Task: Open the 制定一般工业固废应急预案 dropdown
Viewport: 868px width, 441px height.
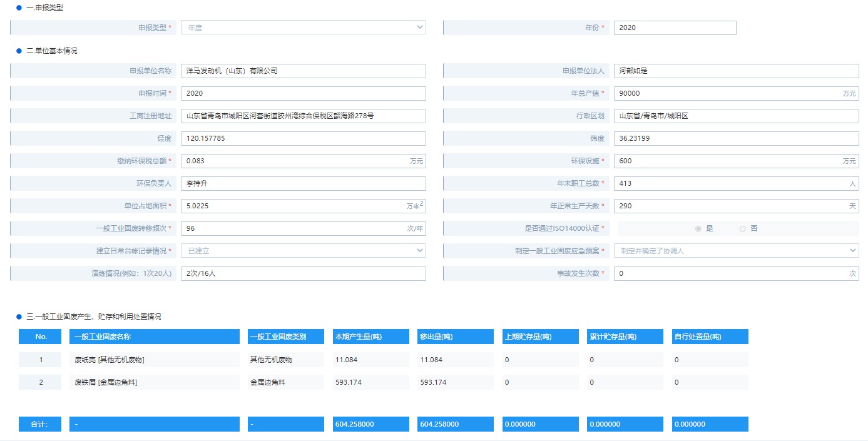Action: [736, 251]
